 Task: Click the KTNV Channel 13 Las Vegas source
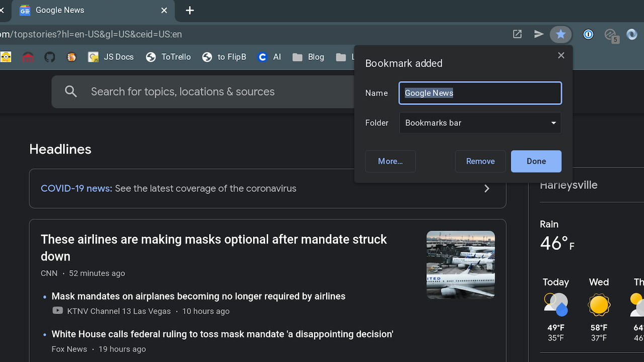(x=119, y=311)
